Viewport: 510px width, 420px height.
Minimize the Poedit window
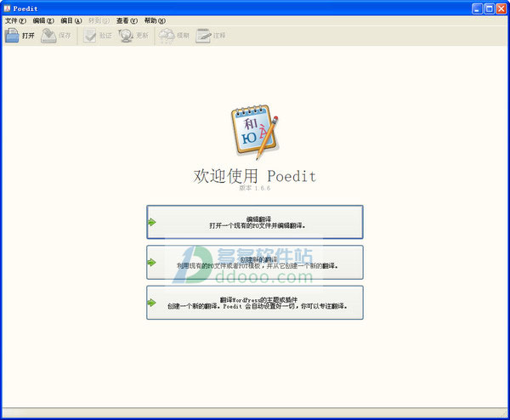(x=477, y=9)
